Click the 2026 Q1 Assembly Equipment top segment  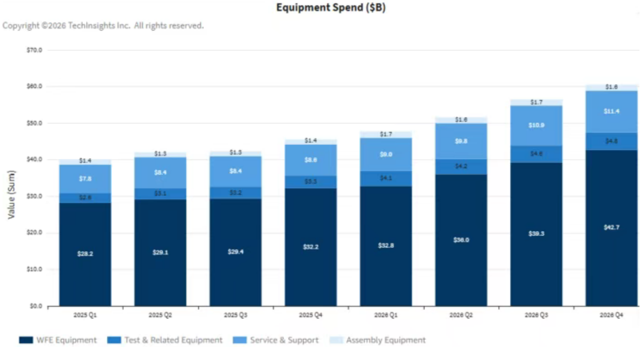(386, 135)
